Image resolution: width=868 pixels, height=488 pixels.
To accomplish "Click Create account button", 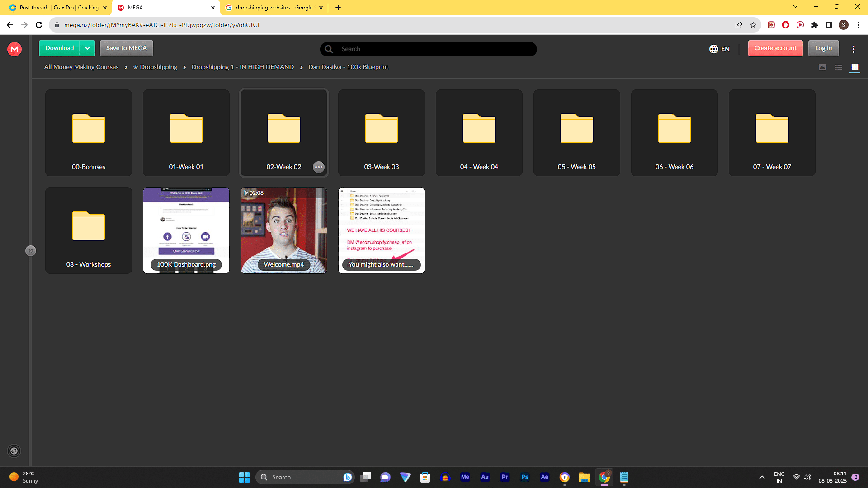I will [x=775, y=48].
